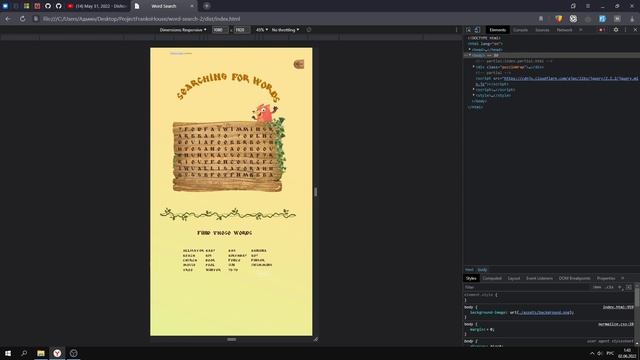Viewport: 640px width, 360px height.
Task: Show more DevTools tabs chevron
Action: coord(581,30)
